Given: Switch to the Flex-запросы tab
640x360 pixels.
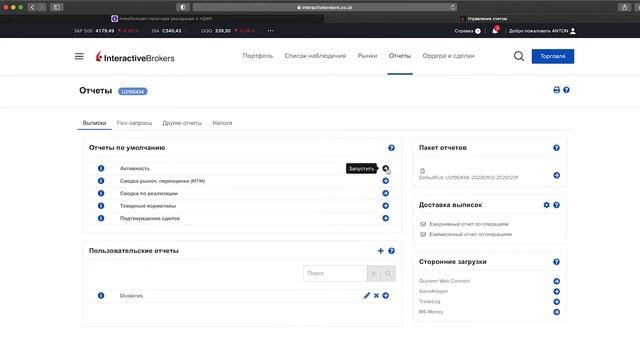Looking at the screenshot, I should [134, 123].
